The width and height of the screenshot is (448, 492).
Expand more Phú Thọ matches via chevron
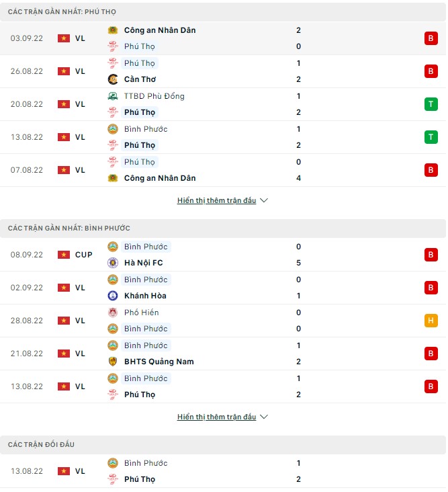[264, 200]
